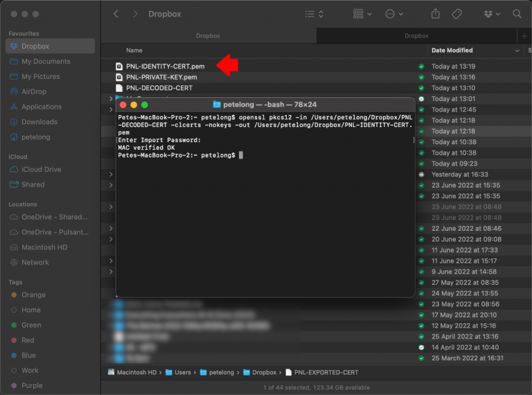
Task: Minimize the Terminal window with yellow button
Action: tap(134, 105)
